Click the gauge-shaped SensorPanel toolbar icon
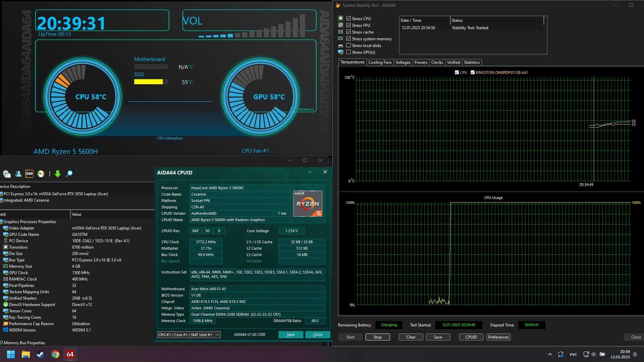644x362 pixels. (x=41, y=173)
